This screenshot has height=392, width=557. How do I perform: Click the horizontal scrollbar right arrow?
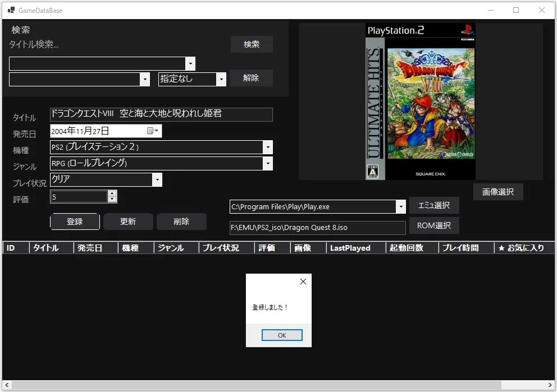click(550, 385)
